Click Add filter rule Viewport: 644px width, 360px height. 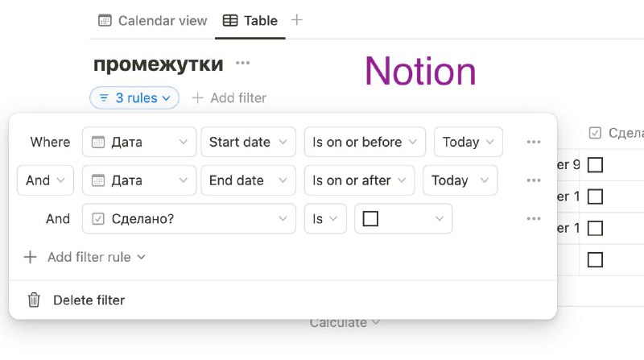(x=85, y=257)
